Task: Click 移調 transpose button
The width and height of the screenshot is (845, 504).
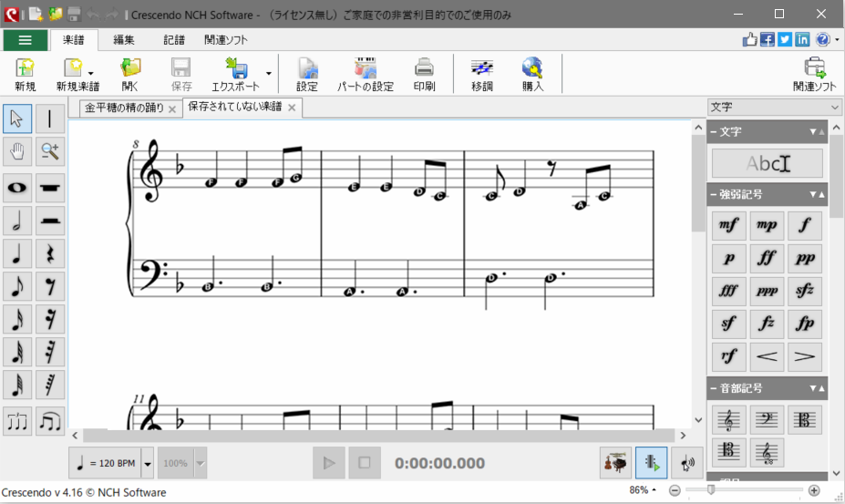Action: click(482, 75)
